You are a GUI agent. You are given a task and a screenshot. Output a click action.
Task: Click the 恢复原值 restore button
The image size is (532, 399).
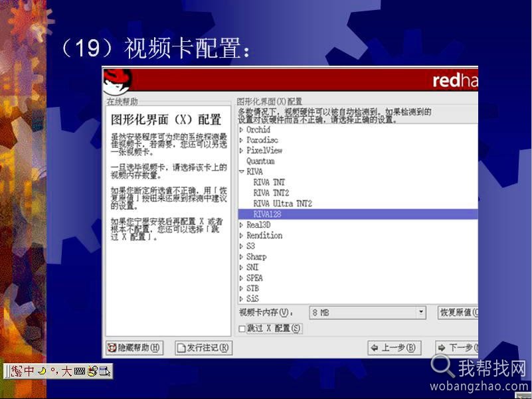(458, 313)
